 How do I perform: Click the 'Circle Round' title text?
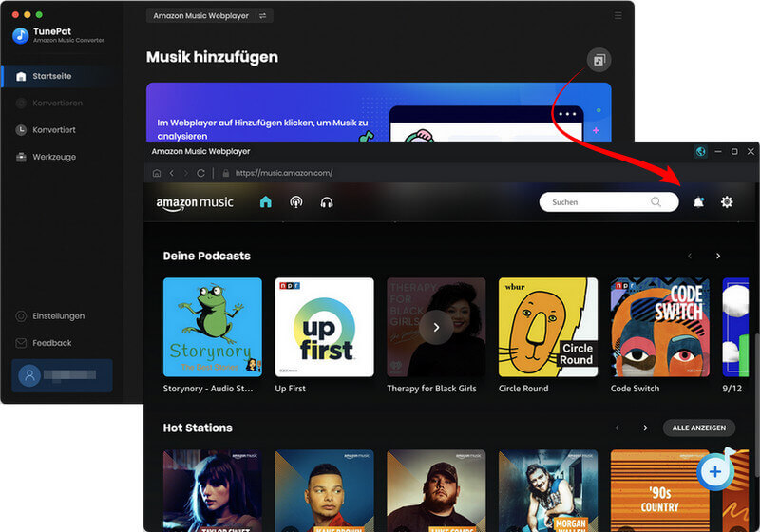click(x=523, y=389)
